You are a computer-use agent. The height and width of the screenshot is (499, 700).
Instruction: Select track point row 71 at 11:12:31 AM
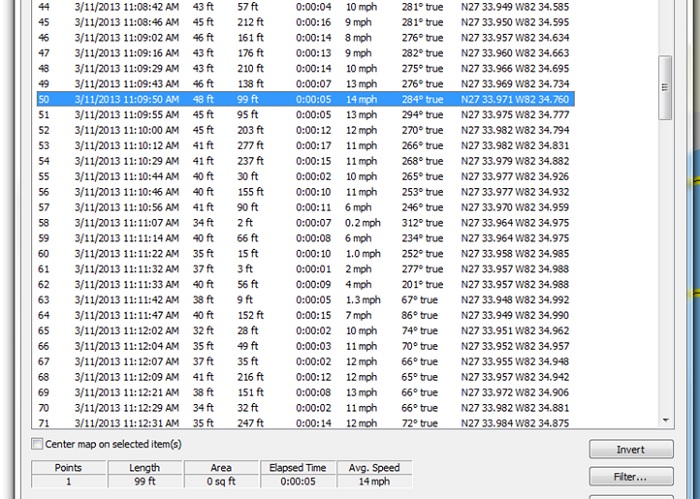click(x=300, y=423)
